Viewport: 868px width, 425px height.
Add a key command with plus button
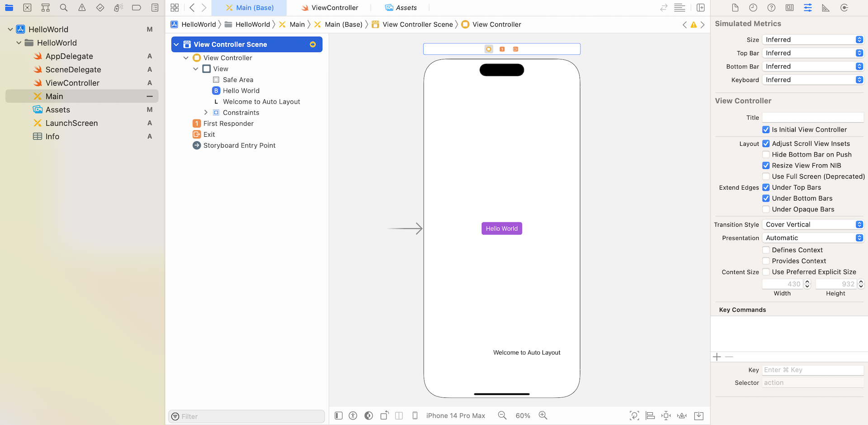[717, 357]
